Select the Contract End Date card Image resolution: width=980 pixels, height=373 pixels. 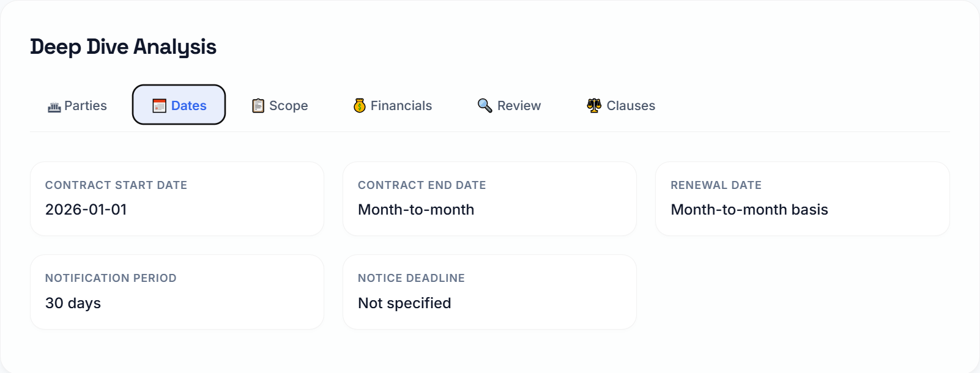click(x=489, y=198)
